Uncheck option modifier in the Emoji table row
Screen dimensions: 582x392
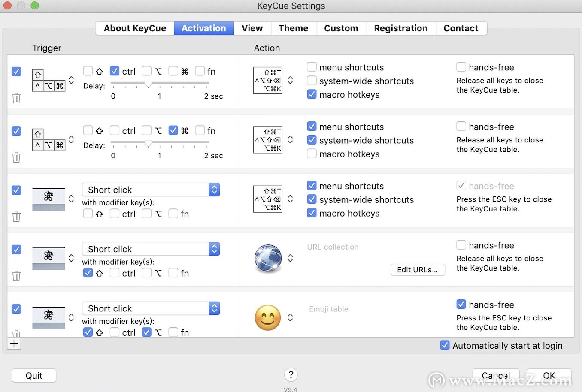pyautogui.click(x=147, y=332)
